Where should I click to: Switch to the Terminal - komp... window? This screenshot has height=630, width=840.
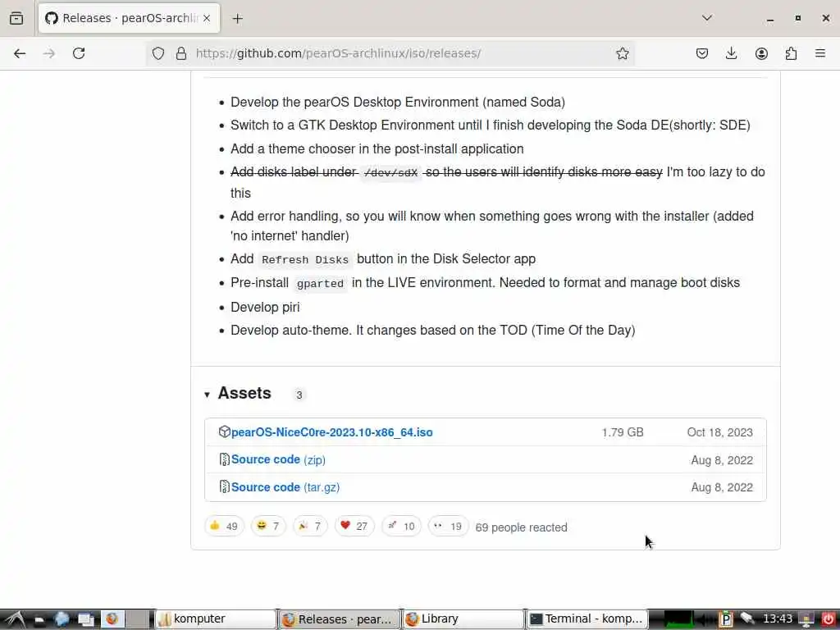(x=587, y=619)
